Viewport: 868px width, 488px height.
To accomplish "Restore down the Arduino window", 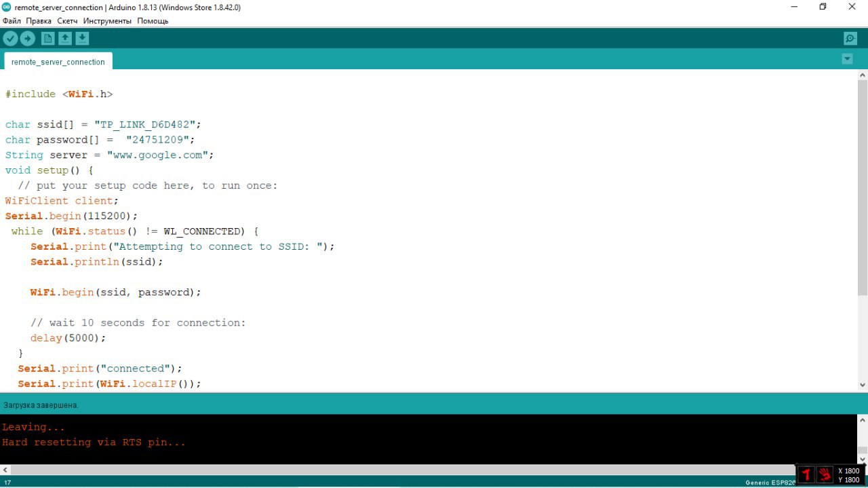I will tap(823, 7).
